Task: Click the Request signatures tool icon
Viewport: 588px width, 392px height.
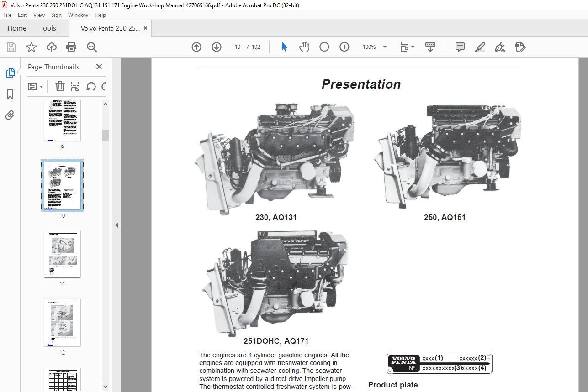Action: coord(520,47)
